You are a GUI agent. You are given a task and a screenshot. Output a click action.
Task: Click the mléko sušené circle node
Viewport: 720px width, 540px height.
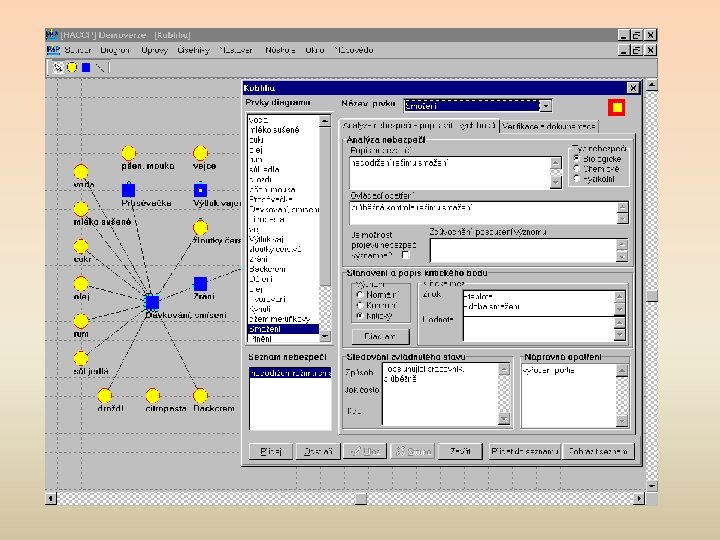click(81, 209)
